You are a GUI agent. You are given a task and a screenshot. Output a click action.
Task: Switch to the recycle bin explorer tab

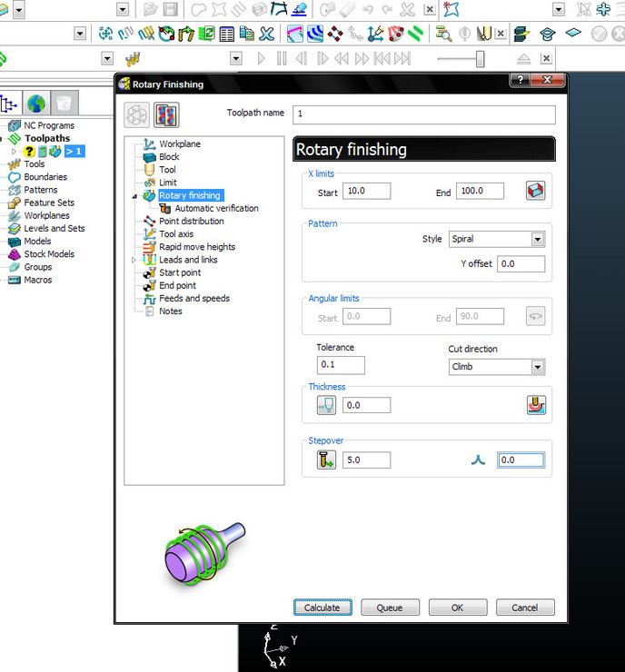(x=64, y=102)
